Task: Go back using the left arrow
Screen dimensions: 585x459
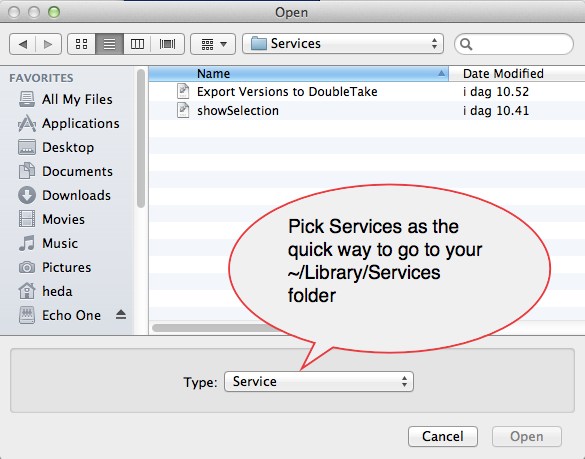Action: (22, 44)
